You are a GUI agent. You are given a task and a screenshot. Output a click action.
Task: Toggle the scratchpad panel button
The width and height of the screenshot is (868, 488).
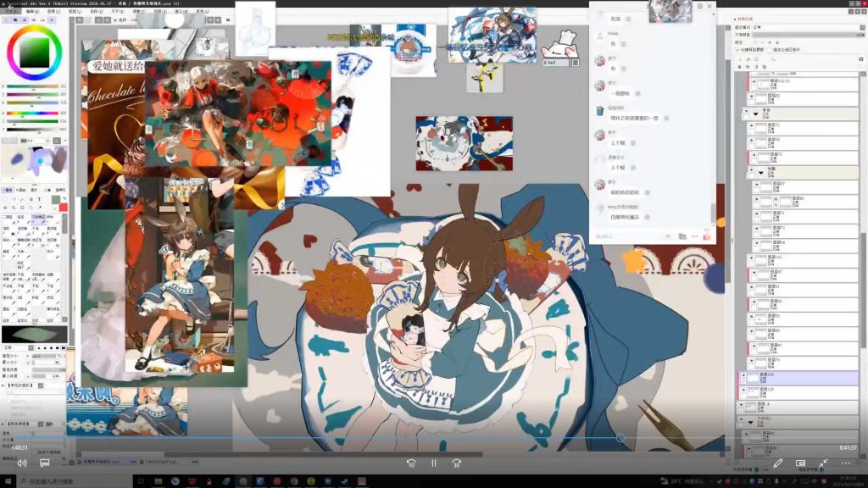52,20
